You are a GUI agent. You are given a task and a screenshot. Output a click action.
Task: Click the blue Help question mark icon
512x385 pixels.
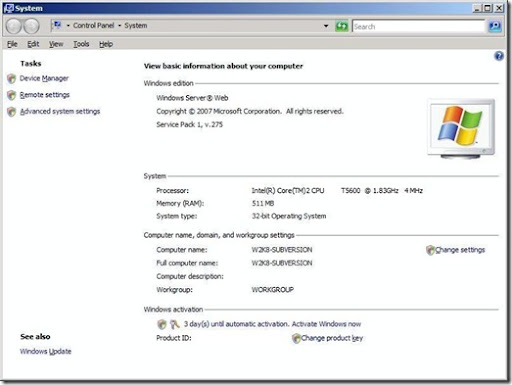[x=499, y=56]
